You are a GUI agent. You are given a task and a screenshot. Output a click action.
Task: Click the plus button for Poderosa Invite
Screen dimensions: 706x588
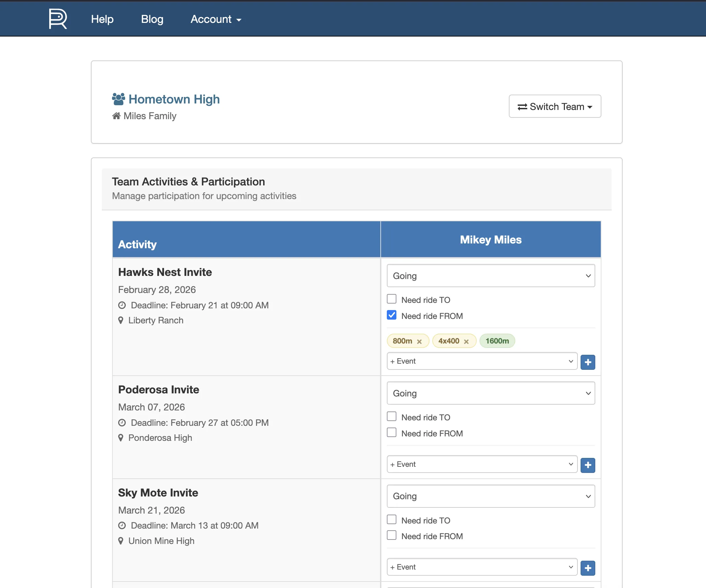pos(588,465)
